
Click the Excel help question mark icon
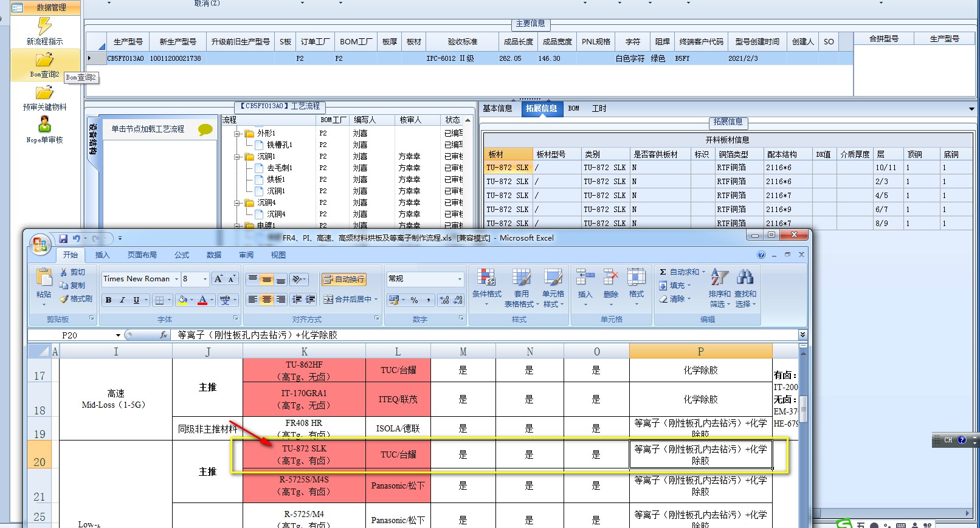761,255
